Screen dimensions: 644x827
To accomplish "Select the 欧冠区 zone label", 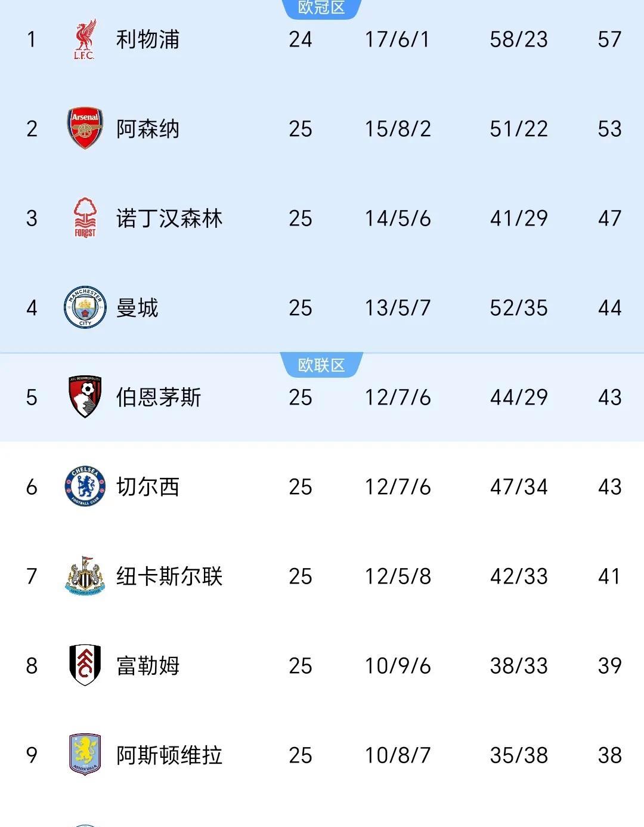I will click(x=321, y=8).
